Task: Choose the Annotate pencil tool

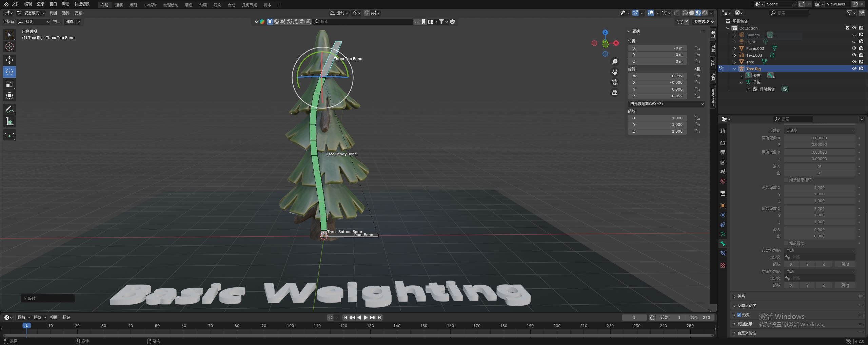Action: [9, 110]
